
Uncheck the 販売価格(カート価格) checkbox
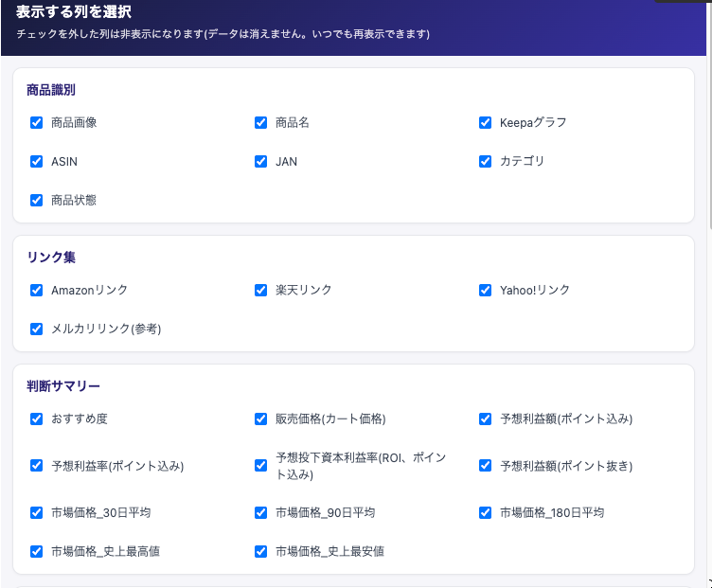(x=260, y=419)
